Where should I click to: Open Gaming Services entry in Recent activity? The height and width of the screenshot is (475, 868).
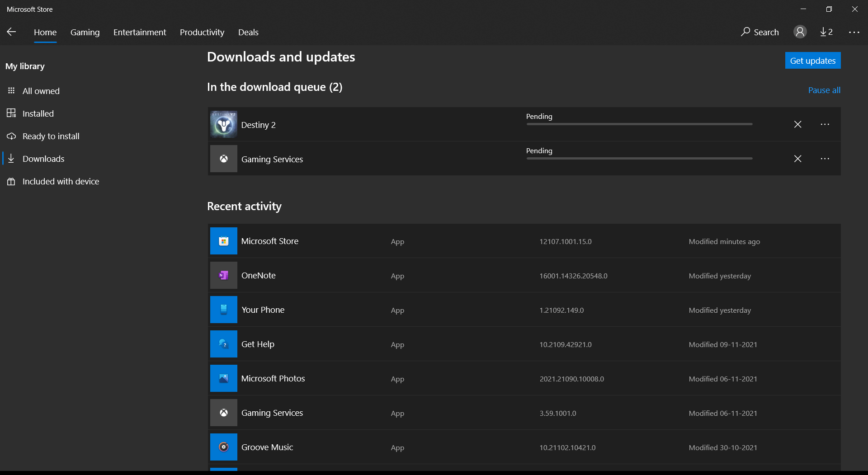pos(524,413)
